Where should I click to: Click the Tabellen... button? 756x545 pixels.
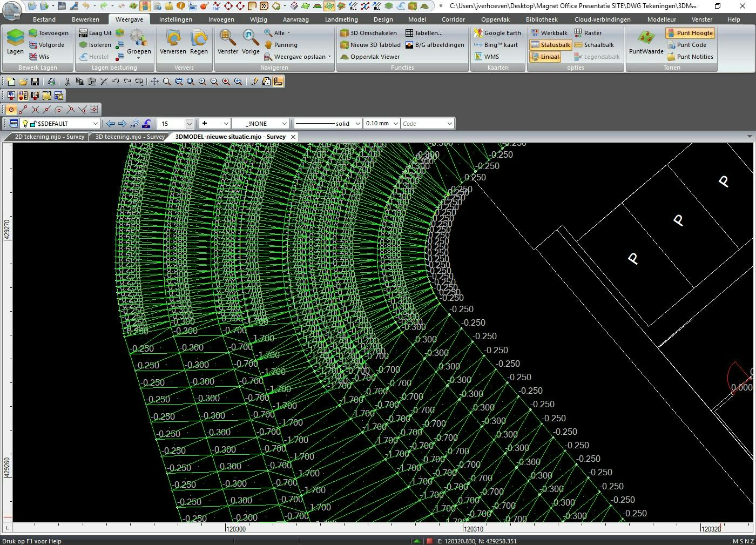coord(423,33)
